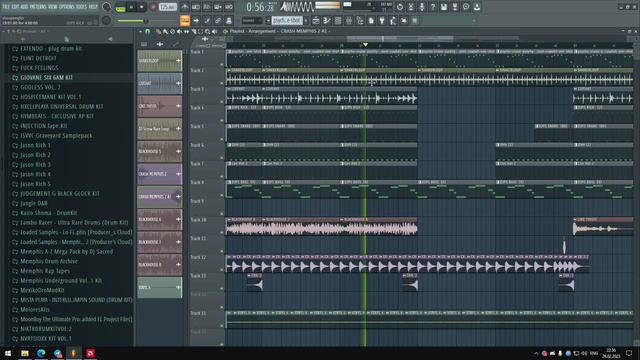640x360 pixels.
Task: Click the stop transport button
Action: (x=142, y=7)
